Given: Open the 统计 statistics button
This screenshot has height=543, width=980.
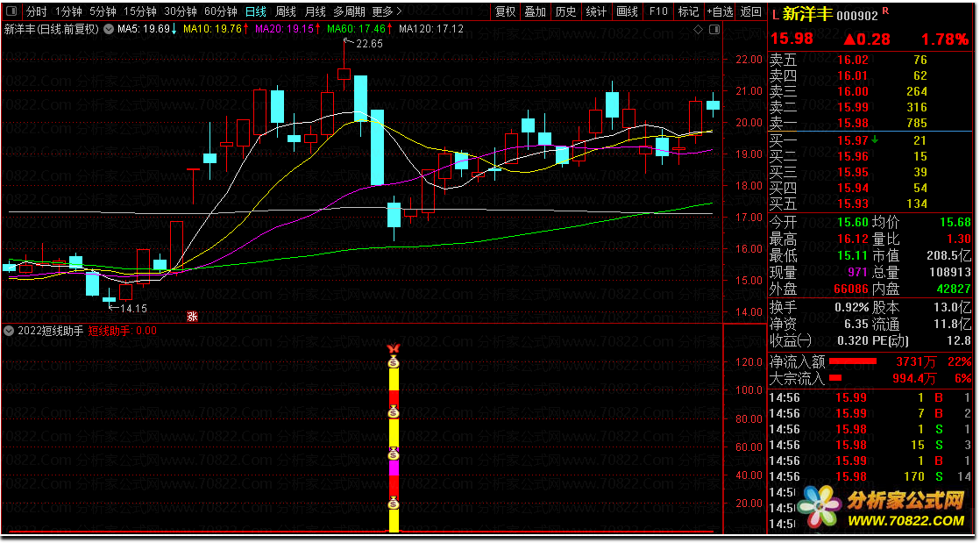Looking at the screenshot, I should pyautogui.click(x=596, y=11).
